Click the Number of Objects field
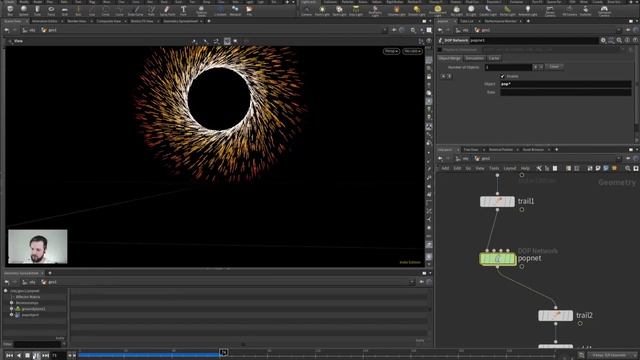The width and height of the screenshot is (640, 360). tap(508, 67)
